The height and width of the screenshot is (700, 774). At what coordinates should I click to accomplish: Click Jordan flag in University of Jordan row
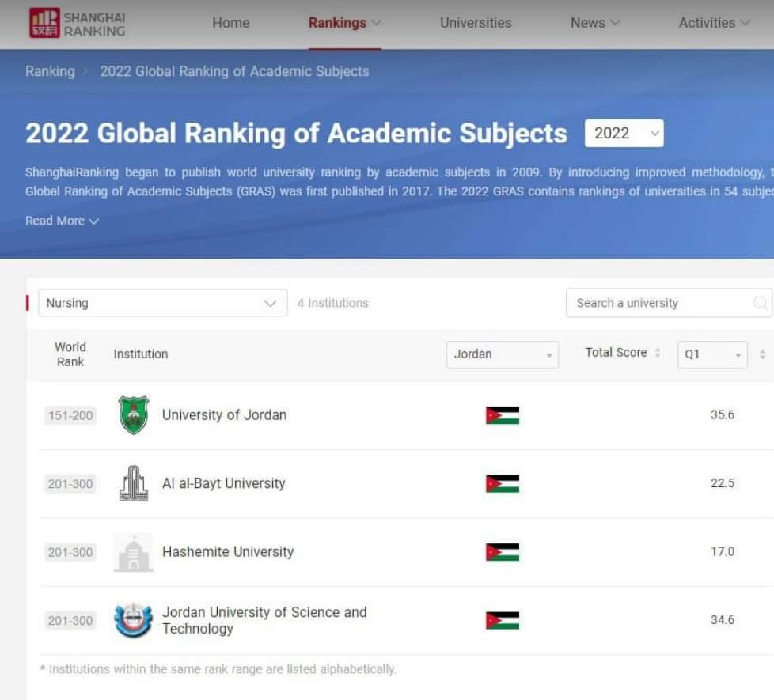click(x=502, y=415)
